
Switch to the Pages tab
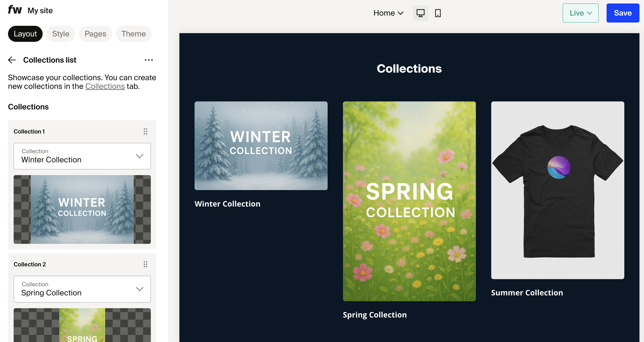[95, 34]
